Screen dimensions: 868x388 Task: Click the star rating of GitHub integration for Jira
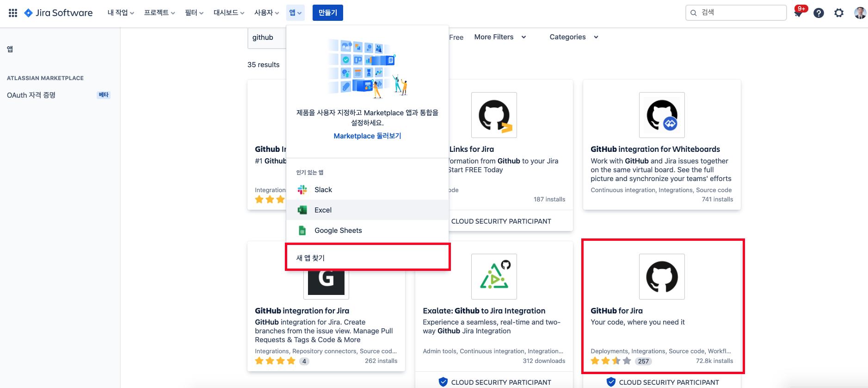point(275,361)
